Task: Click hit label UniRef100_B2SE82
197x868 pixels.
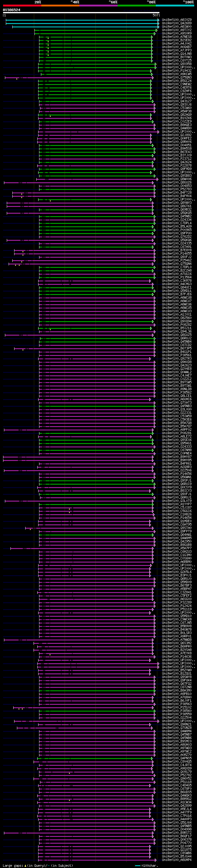Action: (x=177, y=40)
